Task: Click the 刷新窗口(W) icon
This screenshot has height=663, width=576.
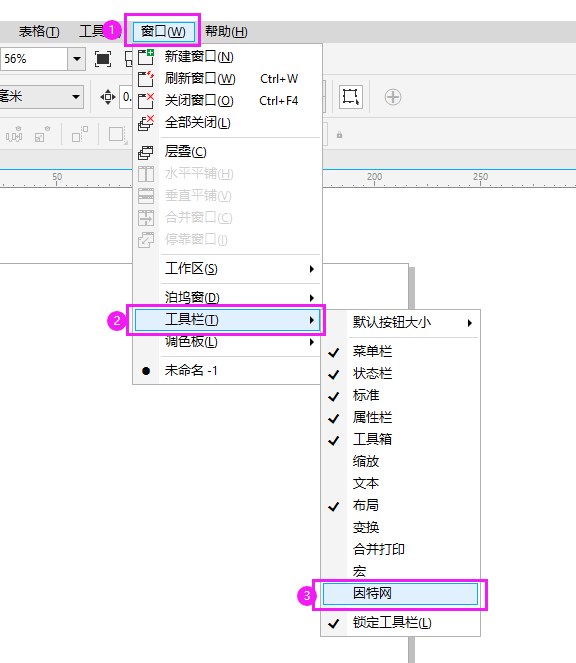Action: pyautogui.click(x=146, y=79)
